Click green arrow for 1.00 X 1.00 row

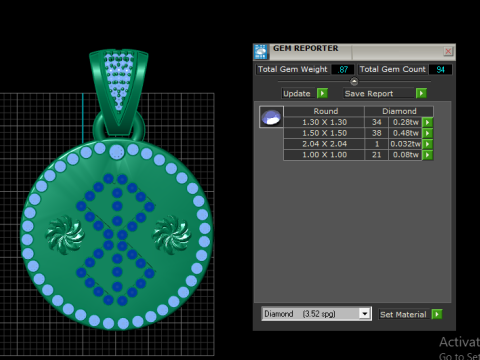click(427, 155)
